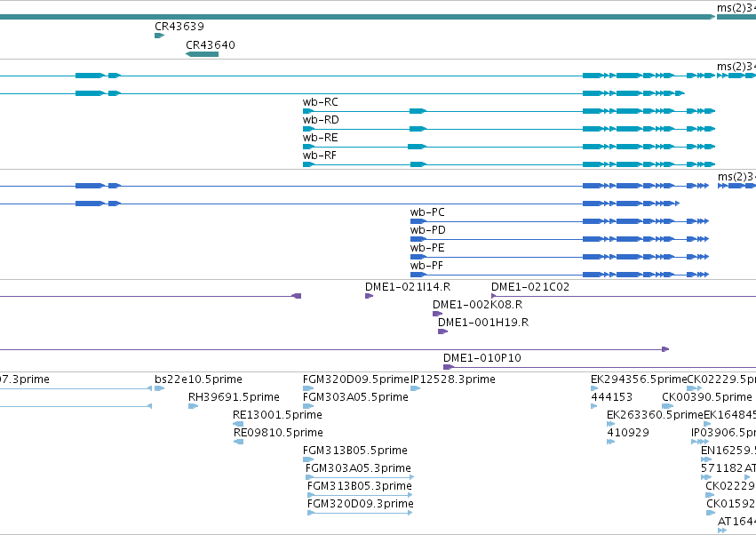Open the 410929 EST label
This screenshot has height=535, width=756.
[628, 433]
